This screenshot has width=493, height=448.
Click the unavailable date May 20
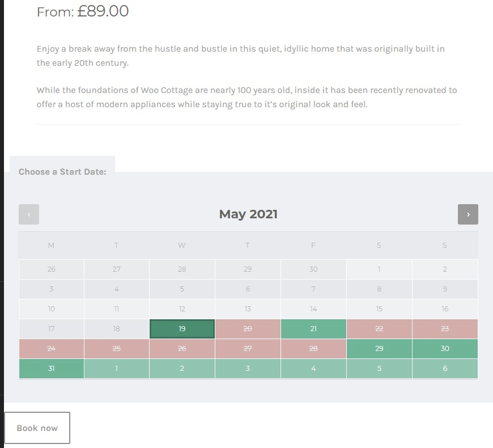coord(248,329)
